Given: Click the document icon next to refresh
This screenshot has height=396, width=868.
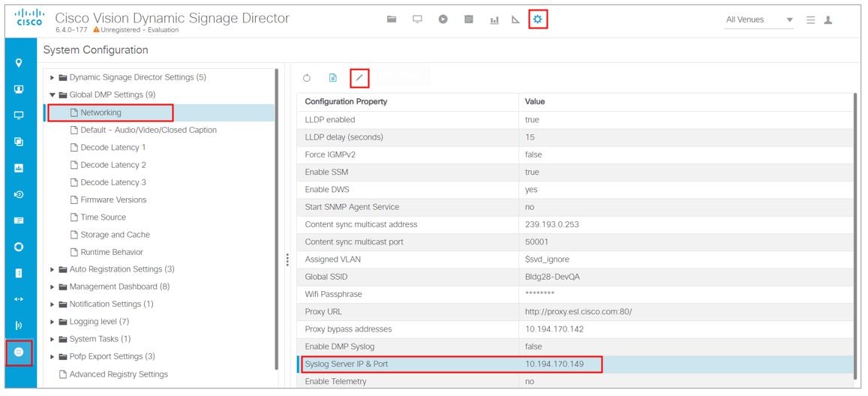Looking at the screenshot, I should (332, 78).
